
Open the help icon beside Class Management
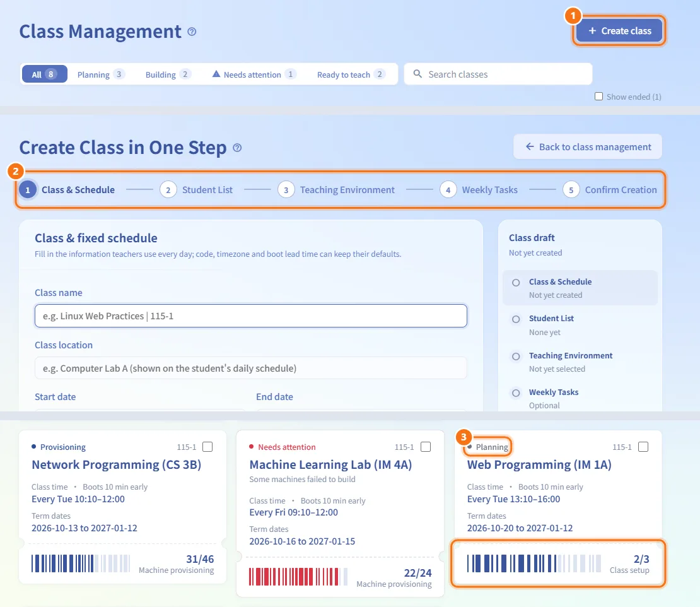pyautogui.click(x=192, y=32)
